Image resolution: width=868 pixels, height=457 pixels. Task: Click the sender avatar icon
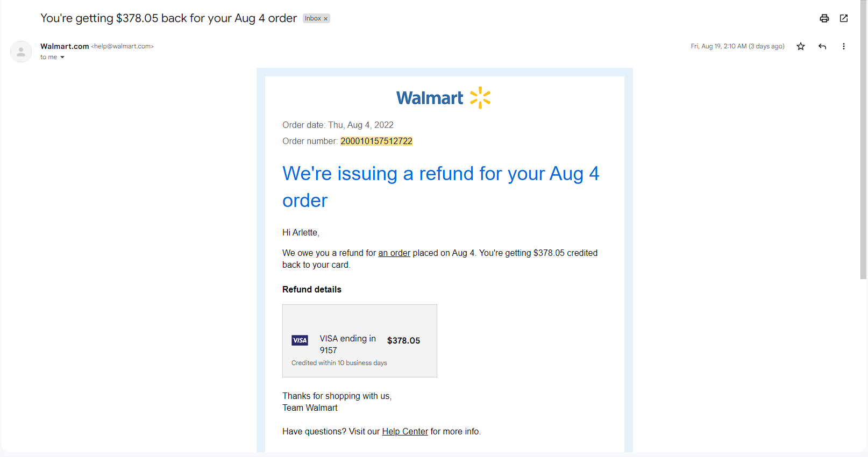(x=21, y=52)
